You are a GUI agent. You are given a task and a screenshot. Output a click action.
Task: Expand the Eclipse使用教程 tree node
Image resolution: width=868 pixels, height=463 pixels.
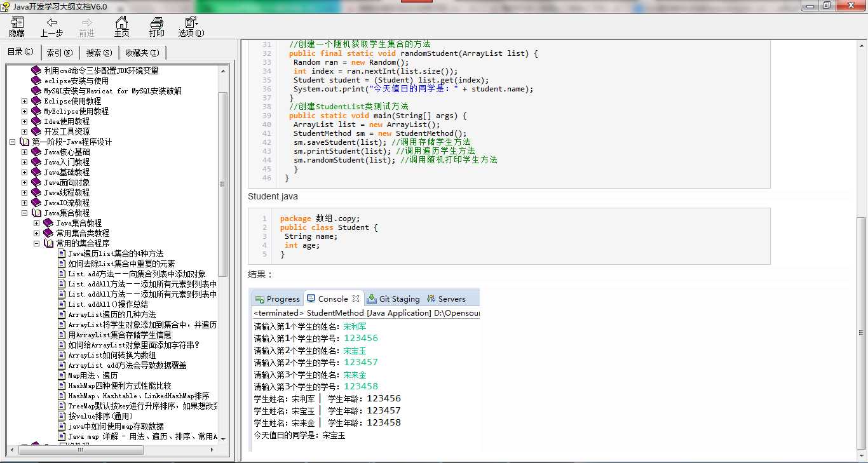click(x=25, y=101)
